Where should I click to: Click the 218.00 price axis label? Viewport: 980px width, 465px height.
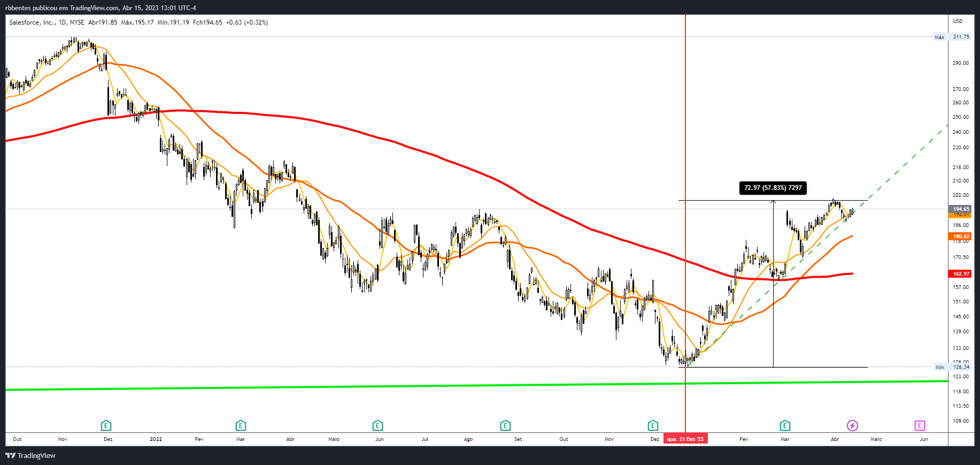[960, 167]
